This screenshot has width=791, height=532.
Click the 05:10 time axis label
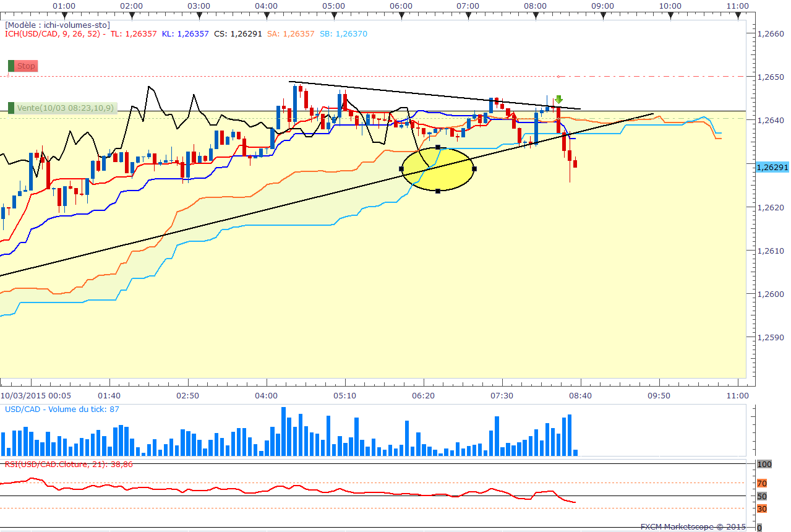coord(344,395)
